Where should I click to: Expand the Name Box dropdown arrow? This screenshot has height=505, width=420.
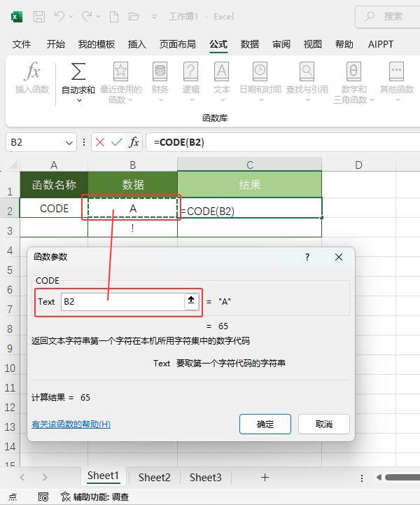click(69, 142)
